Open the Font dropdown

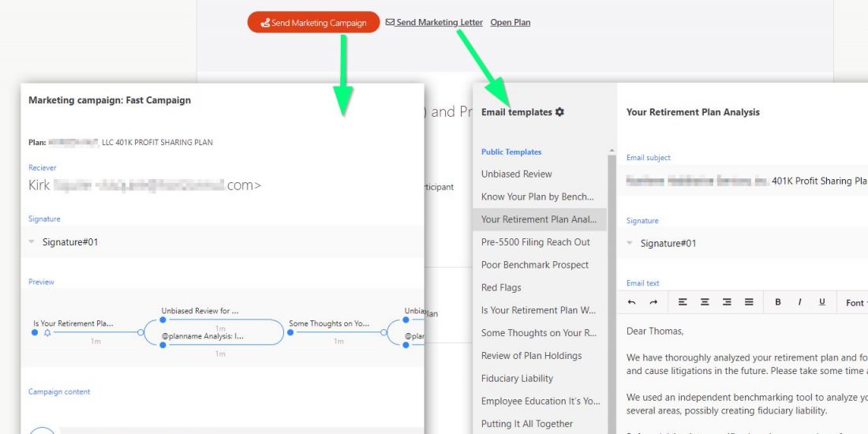pyautogui.click(x=855, y=303)
